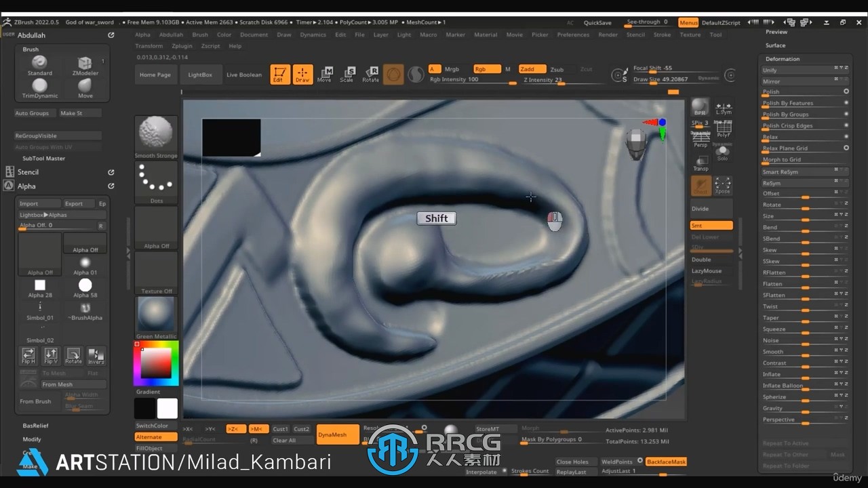
Task: Click Flip H alpha icon
Action: (x=28, y=356)
